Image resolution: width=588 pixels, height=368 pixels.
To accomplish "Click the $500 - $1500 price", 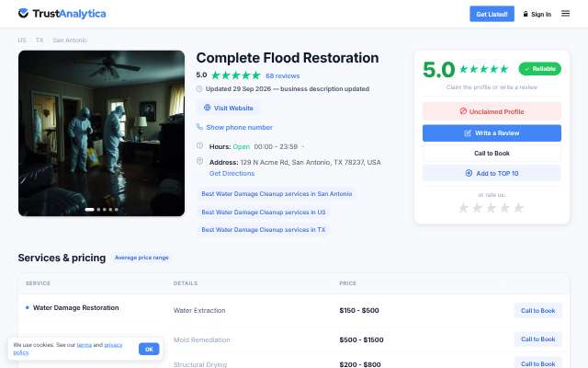I will 361,339.
